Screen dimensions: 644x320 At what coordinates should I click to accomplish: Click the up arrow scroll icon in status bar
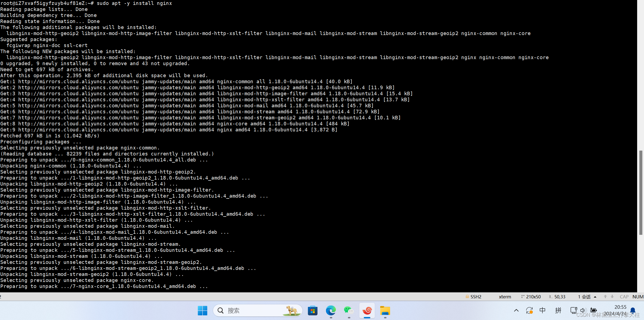[x=605, y=296]
